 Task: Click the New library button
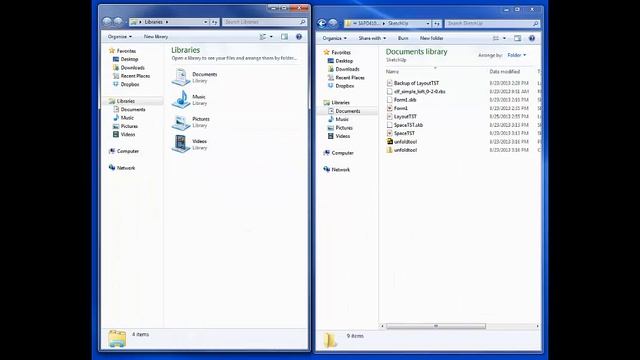coord(156,37)
